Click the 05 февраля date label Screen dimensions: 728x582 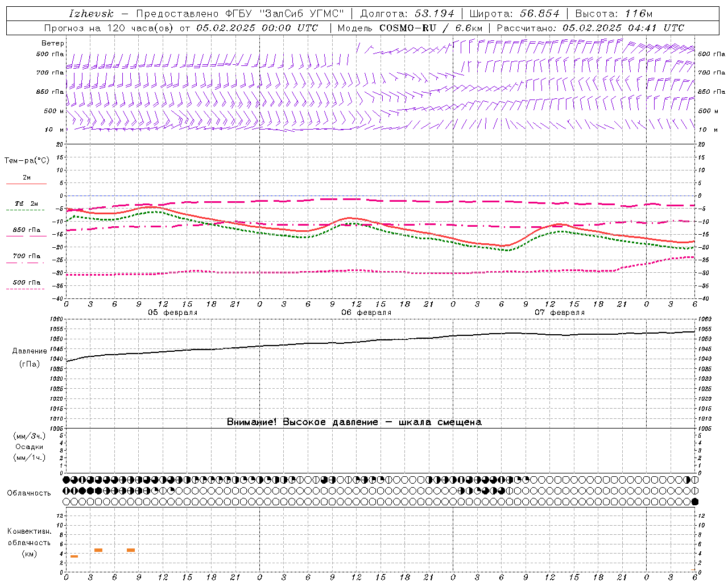(x=173, y=313)
